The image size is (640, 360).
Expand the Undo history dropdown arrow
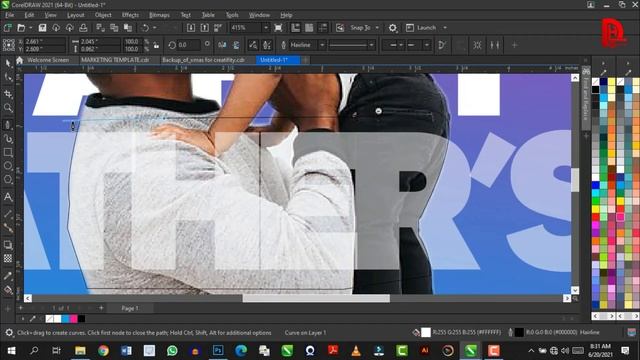coord(155,28)
